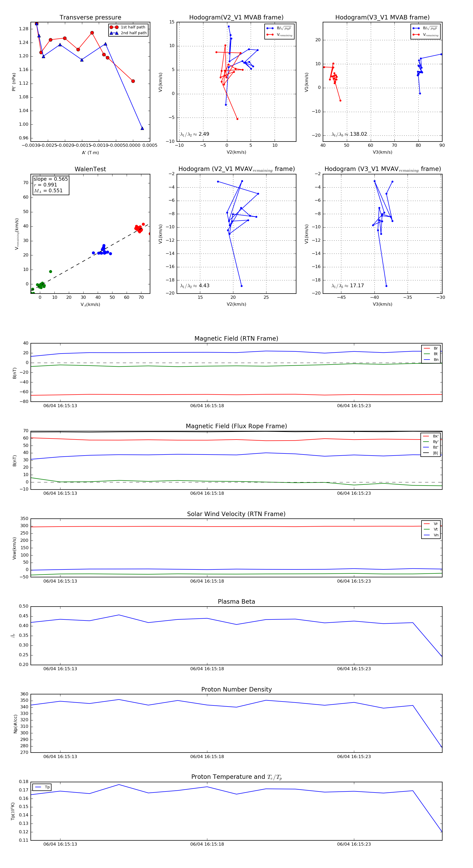This screenshot has height=868, width=473.
Task: Click the "Np(#/cc)" y-axis label
Action: coord(15,724)
